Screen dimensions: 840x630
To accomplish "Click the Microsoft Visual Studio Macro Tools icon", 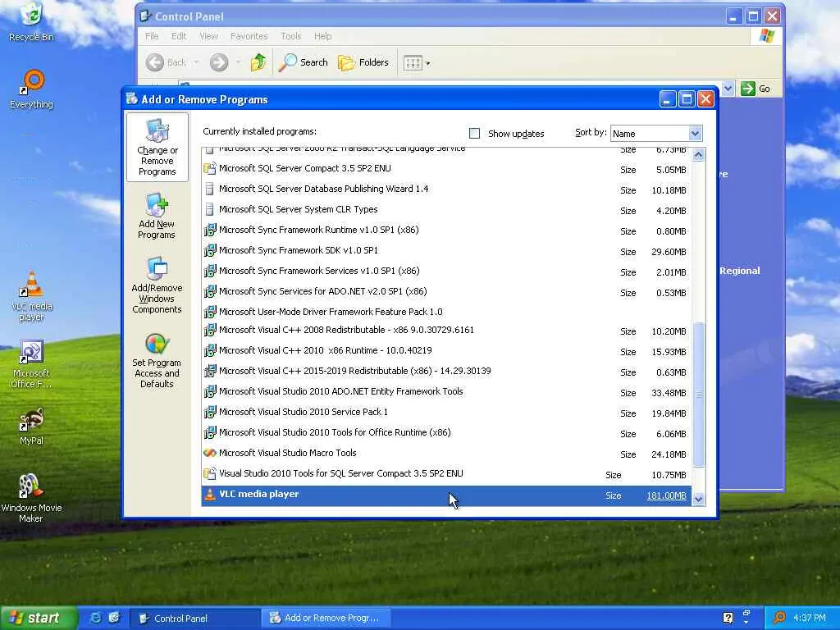I will (x=210, y=453).
